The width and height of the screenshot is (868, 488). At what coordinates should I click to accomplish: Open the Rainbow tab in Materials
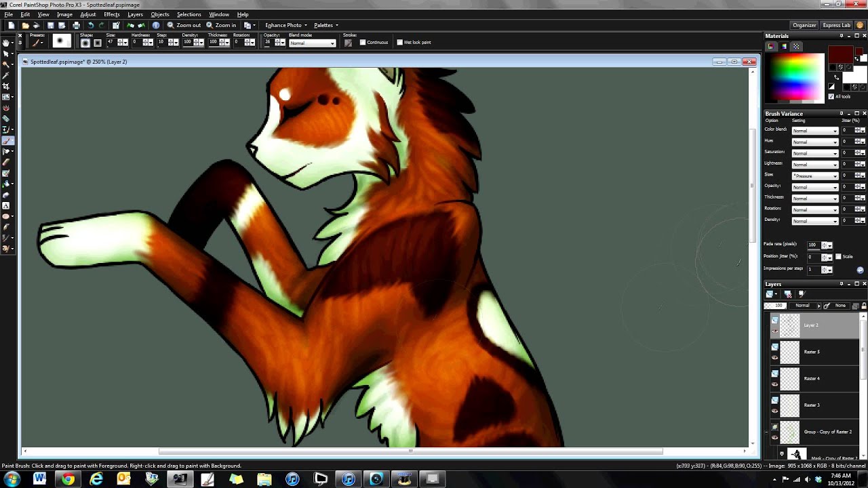pos(784,47)
